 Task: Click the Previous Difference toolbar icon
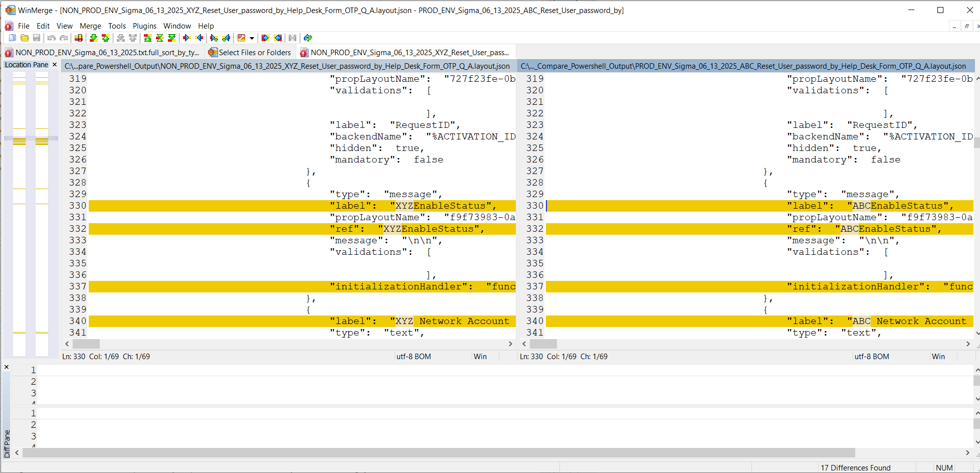click(106, 38)
